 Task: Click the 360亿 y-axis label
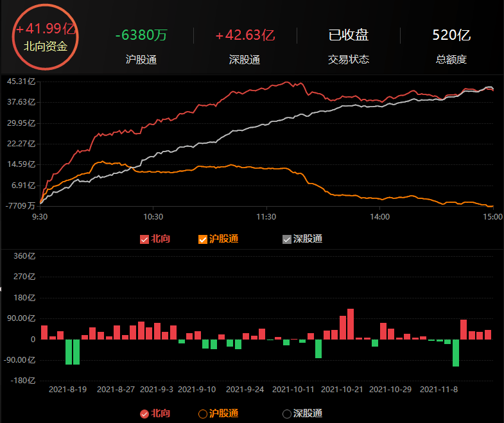coord(25,256)
